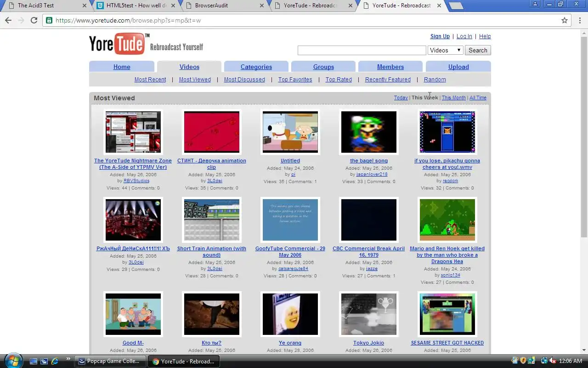Click the Sign Up link
This screenshot has height=368, width=588.
(x=440, y=36)
